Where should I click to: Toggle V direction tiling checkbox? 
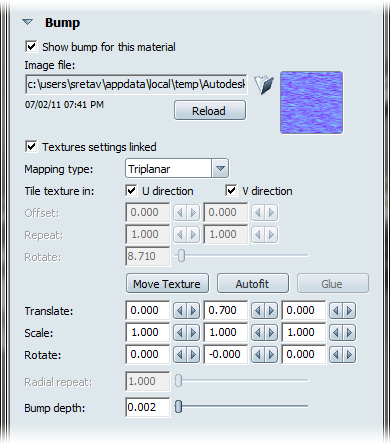pos(231,191)
